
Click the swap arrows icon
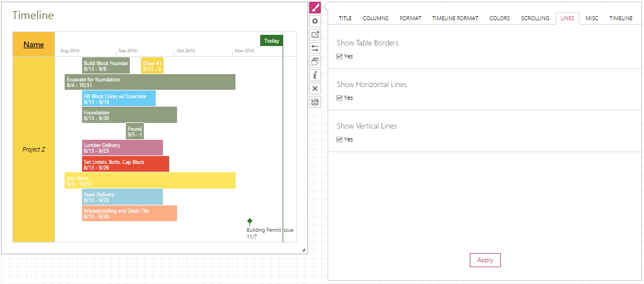pyautogui.click(x=315, y=48)
